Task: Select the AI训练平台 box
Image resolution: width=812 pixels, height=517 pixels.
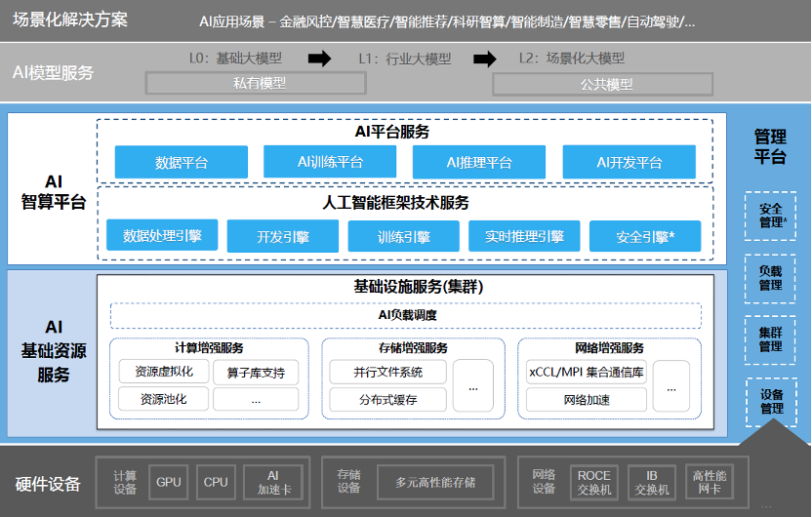Action: coord(330,162)
